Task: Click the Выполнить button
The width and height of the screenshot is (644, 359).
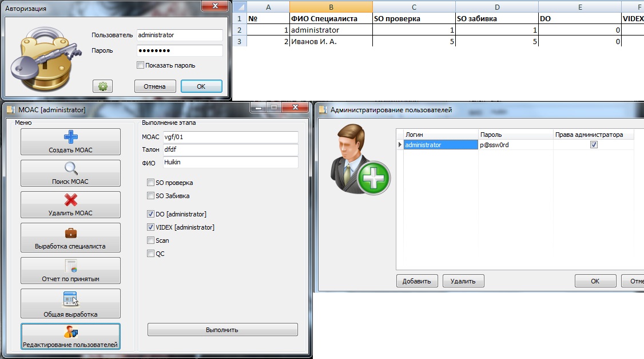Action: 222,330
